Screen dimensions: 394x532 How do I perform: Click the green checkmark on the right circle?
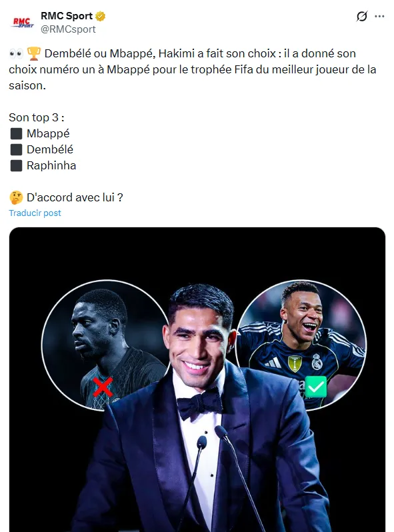click(316, 387)
